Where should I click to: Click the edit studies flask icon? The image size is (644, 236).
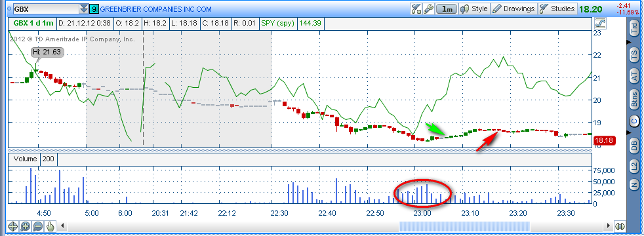(416, 9)
